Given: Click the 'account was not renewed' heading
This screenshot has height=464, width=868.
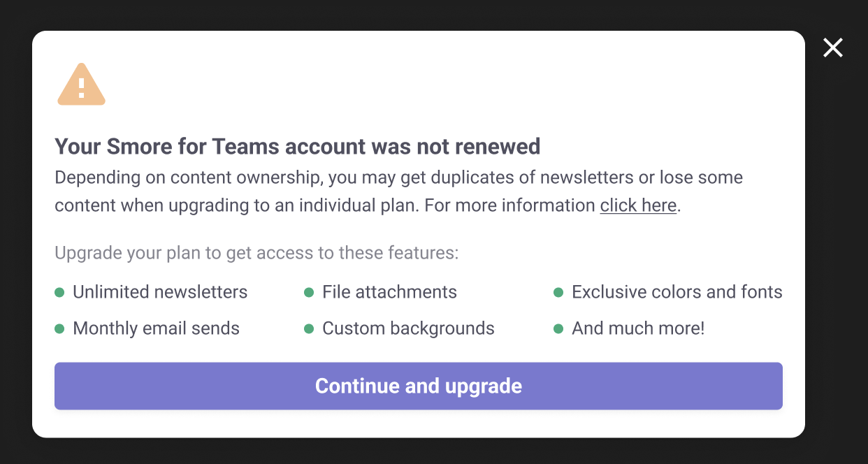Looking at the screenshot, I should click(297, 147).
